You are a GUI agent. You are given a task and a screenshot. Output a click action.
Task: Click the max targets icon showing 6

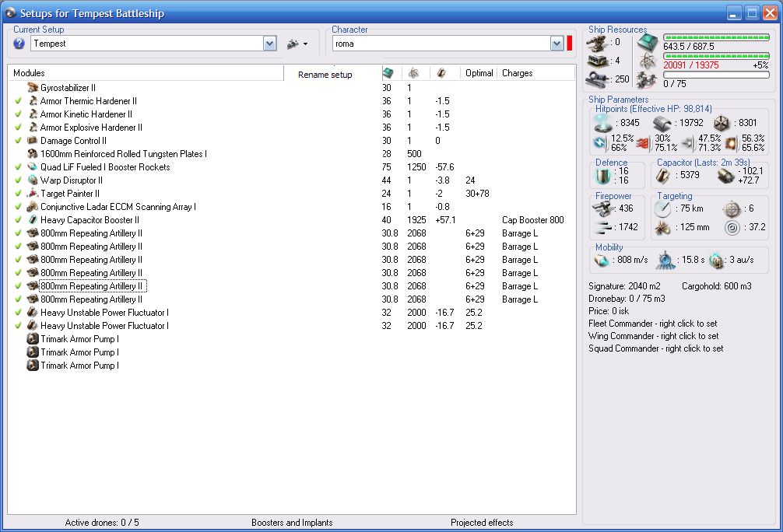pyautogui.click(x=732, y=208)
